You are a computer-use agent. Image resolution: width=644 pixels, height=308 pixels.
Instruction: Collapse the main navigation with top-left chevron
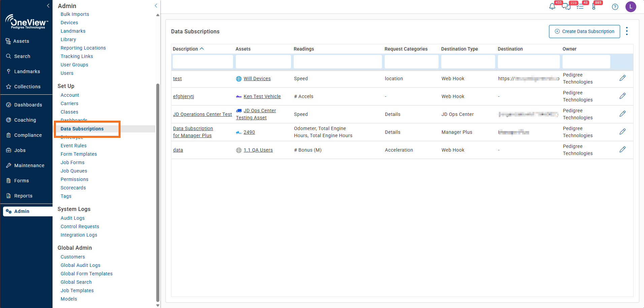pyautogui.click(x=48, y=5)
